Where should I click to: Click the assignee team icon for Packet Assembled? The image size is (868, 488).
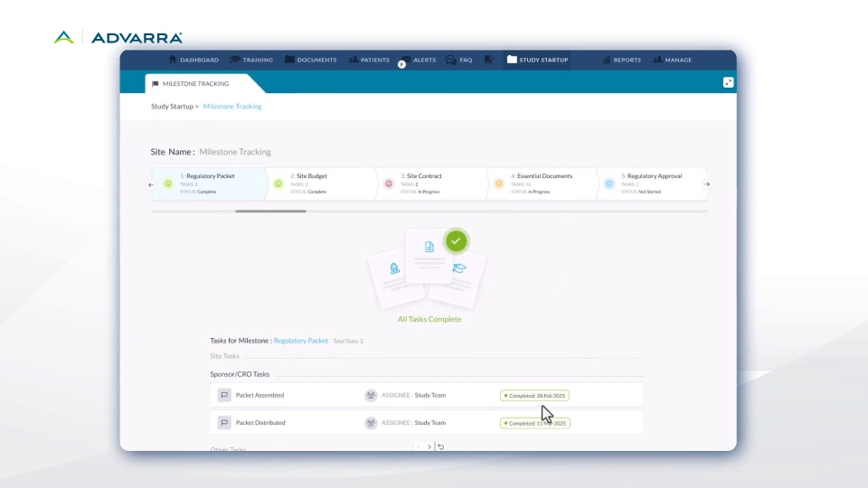pos(371,395)
